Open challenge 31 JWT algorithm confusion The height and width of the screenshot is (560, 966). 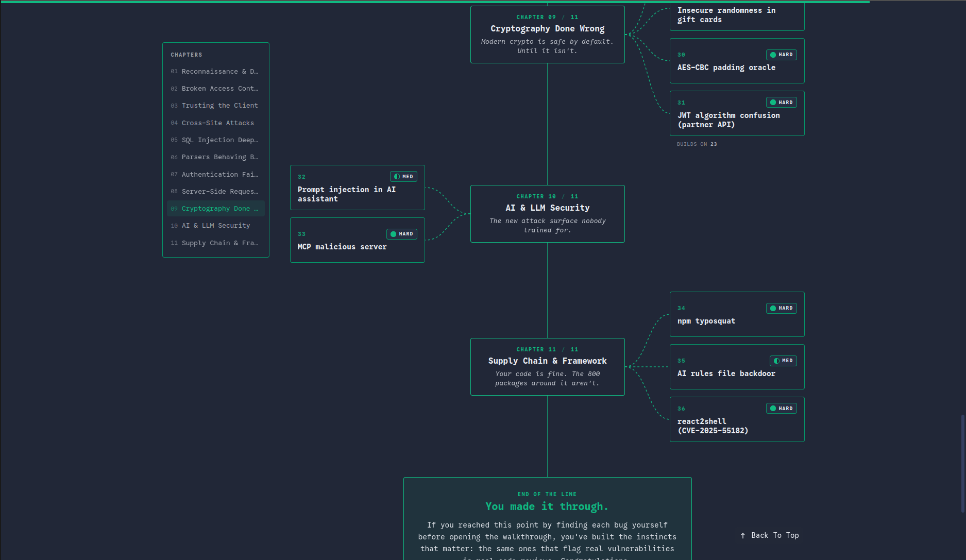pos(737,113)
